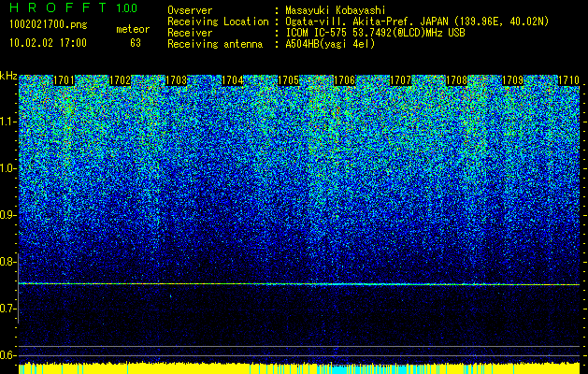Click the 1704 time marker
Image resolution: width=588 pixels, height=374 pixels.
coord(233,80)
